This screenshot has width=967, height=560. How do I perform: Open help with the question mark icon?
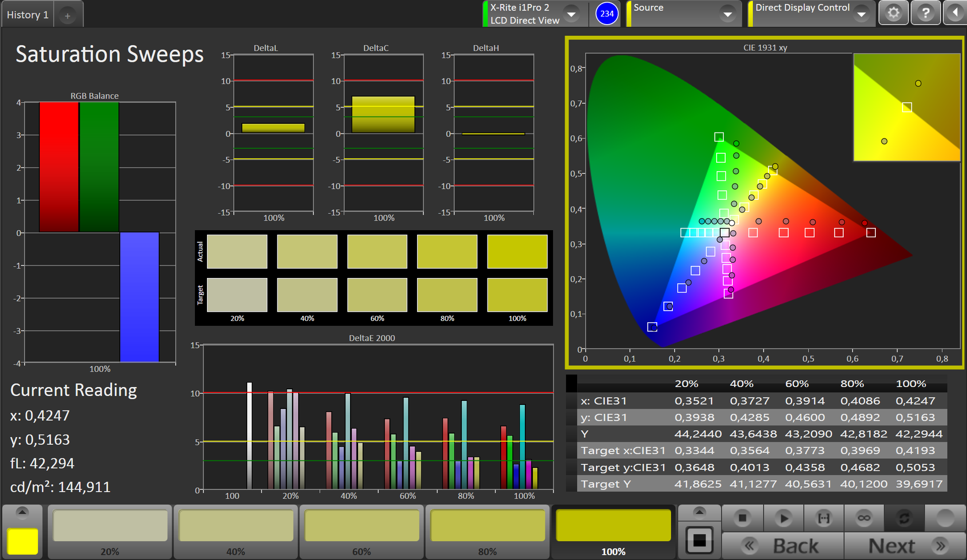[925, 13]
